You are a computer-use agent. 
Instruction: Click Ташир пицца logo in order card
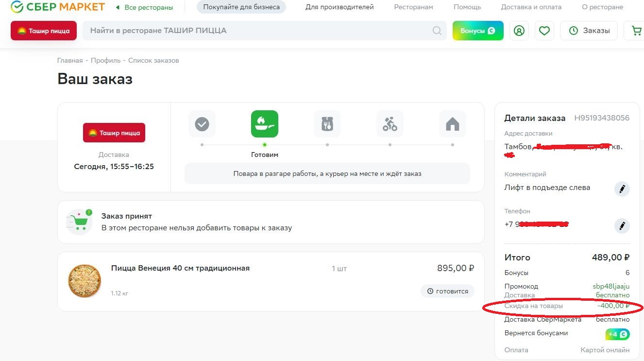[114, 133]
